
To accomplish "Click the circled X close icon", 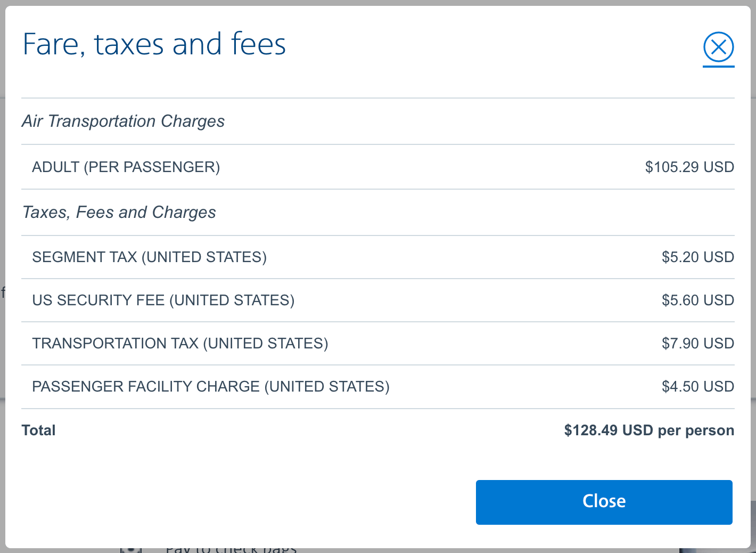I will (x=718, y=47).
